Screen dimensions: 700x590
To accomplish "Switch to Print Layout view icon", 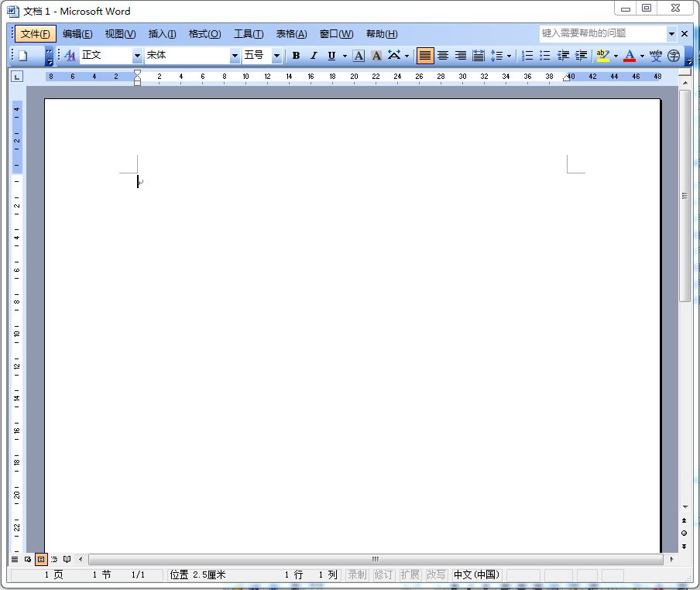I will [x=41, y=559].
